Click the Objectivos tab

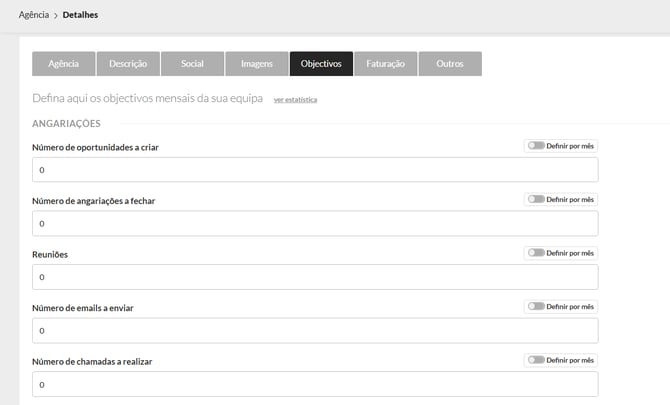pos(321,64)
